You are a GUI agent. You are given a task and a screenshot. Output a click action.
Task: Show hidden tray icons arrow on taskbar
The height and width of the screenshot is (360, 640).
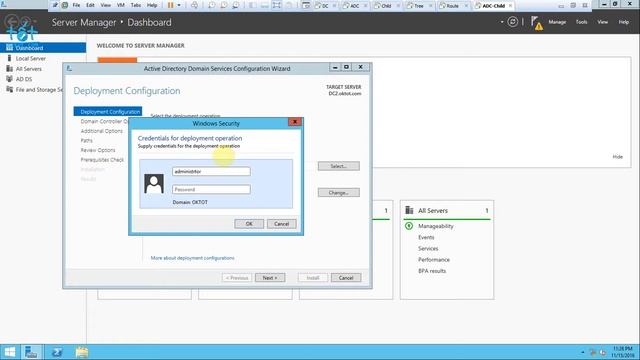(x=582, y=352)
